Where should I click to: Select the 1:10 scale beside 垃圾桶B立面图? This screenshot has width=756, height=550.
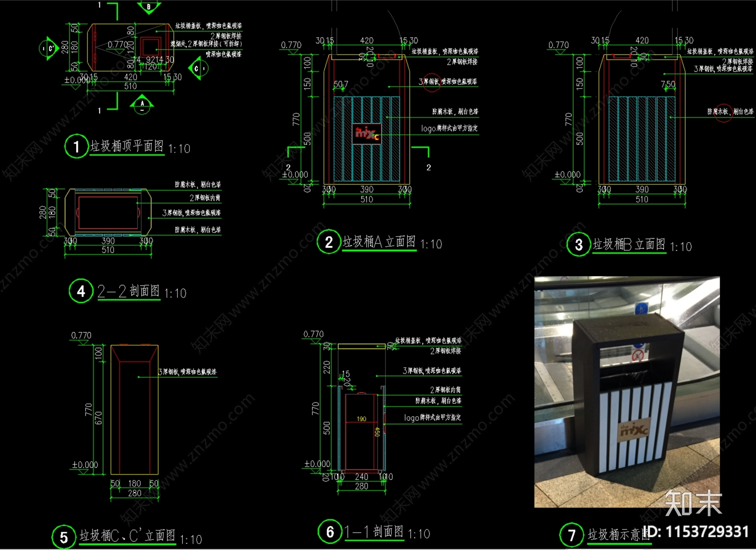click(x=681, y=247)
